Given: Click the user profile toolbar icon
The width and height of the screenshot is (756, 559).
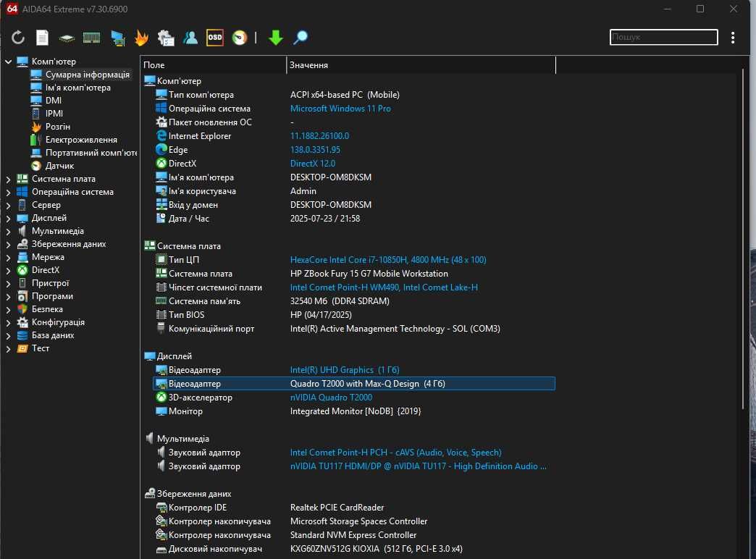Looking at the screenshot, I should 190,37.
